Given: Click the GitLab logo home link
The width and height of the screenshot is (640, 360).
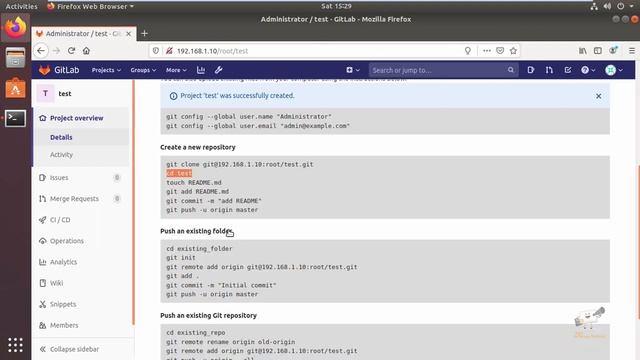Looking at the screenshot, I should [59, 70].
